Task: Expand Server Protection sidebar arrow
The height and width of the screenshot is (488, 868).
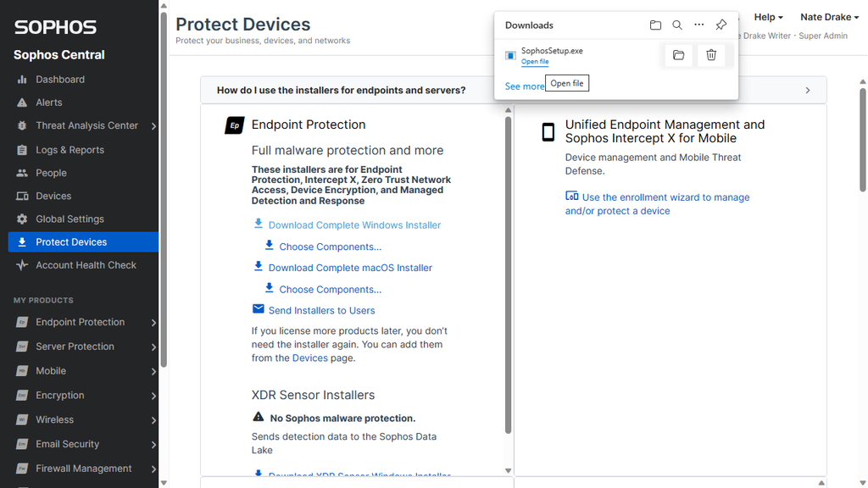Action: [x=153, y=347]
